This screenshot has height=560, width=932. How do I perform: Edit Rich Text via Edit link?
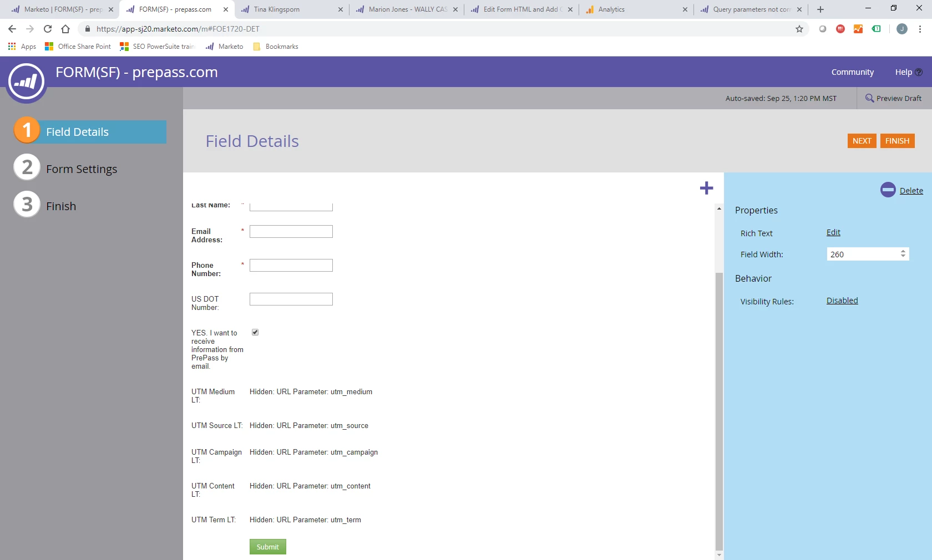click(833, 232)
